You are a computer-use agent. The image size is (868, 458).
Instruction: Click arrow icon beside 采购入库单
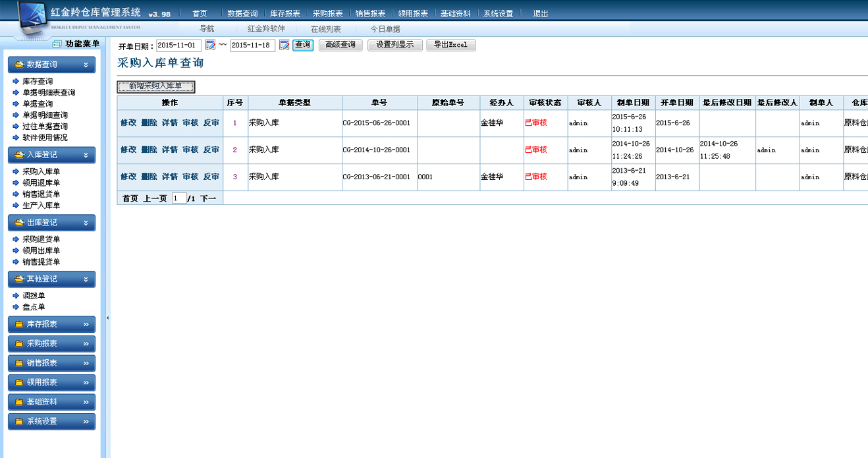[16, 172]
